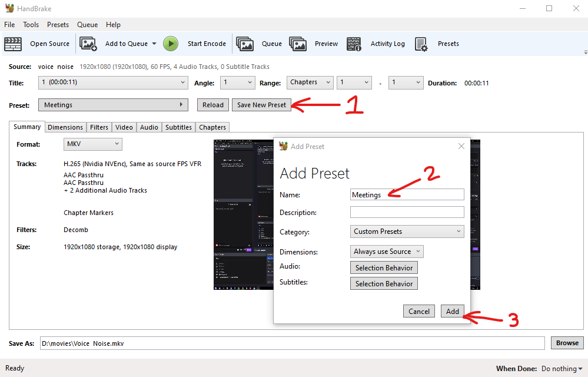Image resolution: width=588 pixels, height=377 pixels.
Task: Click the 'Ready' status text
Action: tap(15, 368)
